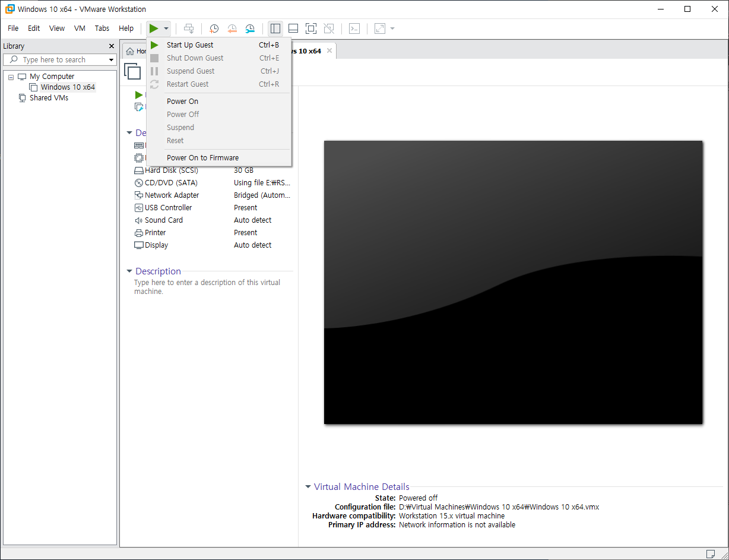Click the VMware Workstation title bar logo
The width and height of the screenshot is (729, 560).
pos(9,9)
